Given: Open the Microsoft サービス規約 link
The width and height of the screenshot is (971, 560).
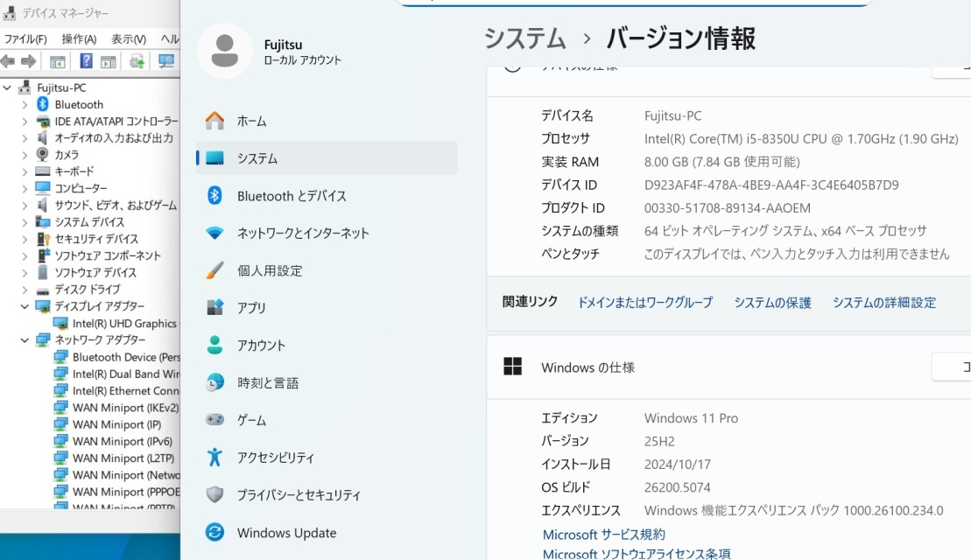Looking at the screenshot, I should tap(603, 535).
